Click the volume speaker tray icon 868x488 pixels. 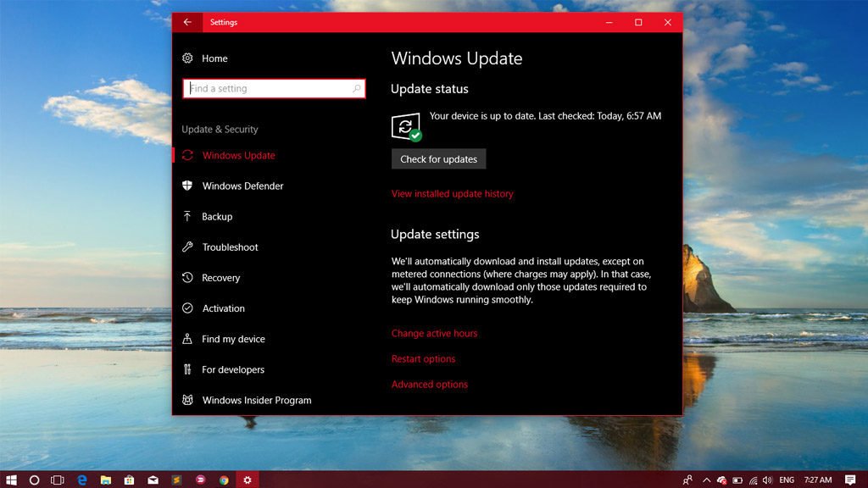767,480
